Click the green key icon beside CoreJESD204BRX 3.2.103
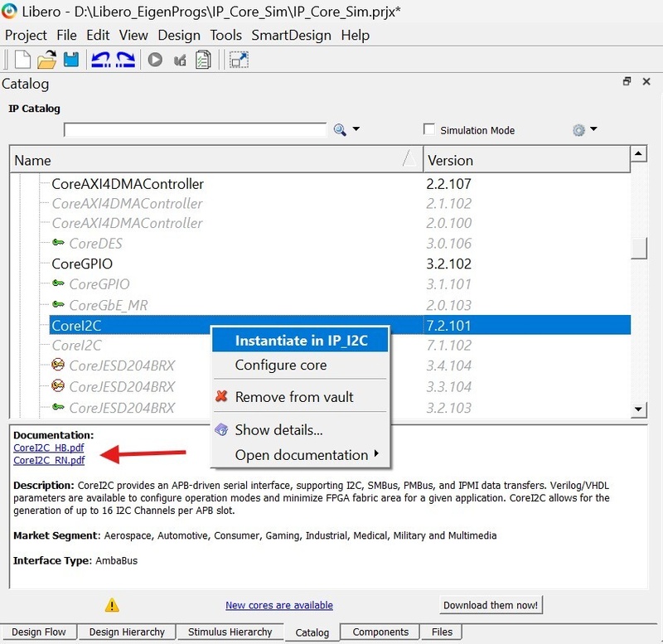The width and height of the screenshot is (663, 644). pos(58,407)
